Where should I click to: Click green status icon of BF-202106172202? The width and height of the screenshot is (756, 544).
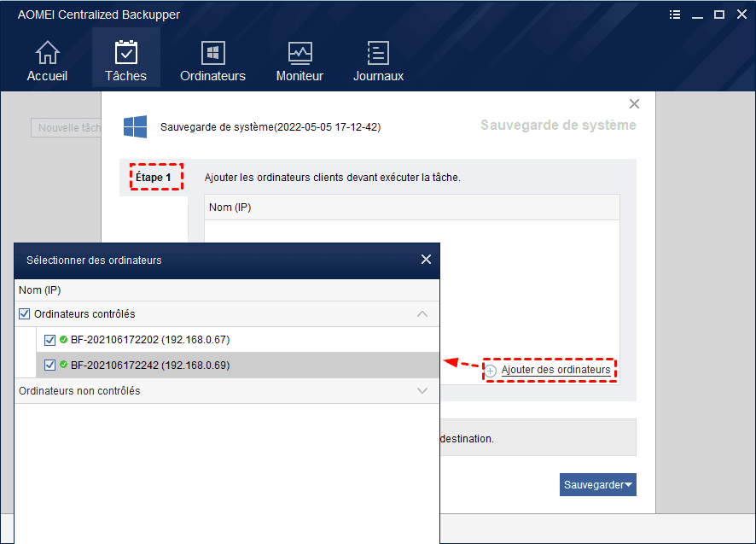point(63,339)
